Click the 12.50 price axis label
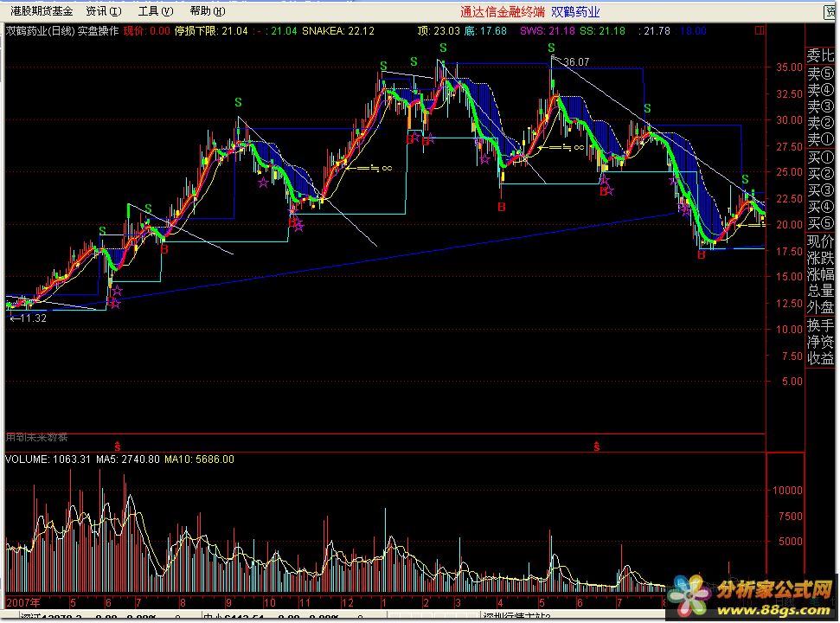The height and width of the screenshot is (623, 840). (789, 303)
